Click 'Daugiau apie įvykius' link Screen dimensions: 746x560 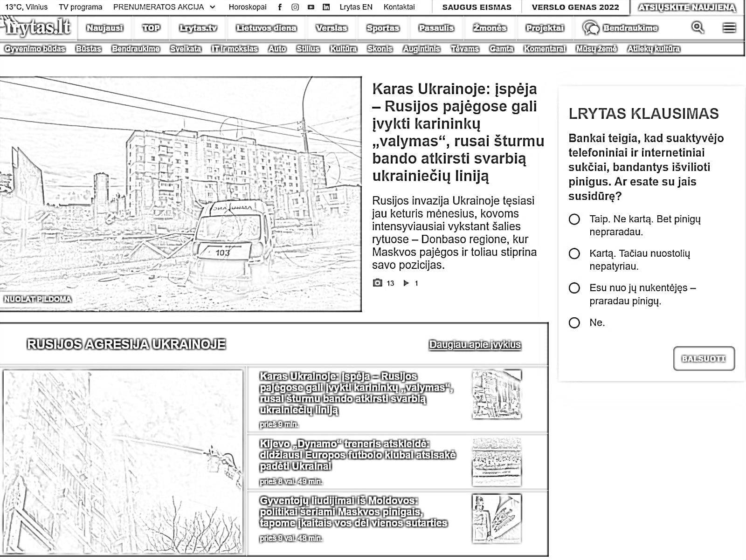coord(475,345)
